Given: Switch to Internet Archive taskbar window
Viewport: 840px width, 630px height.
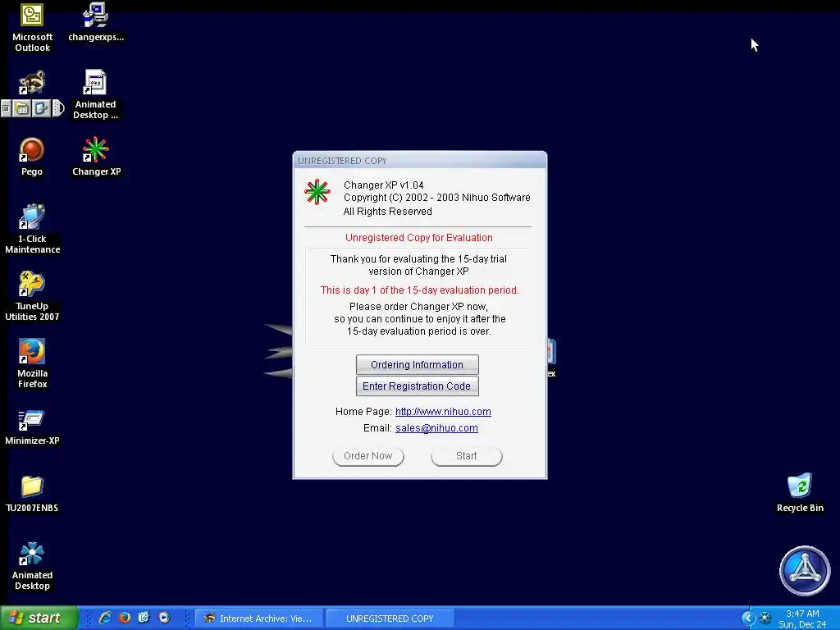Looking at the screenshot, I should 258,619.
